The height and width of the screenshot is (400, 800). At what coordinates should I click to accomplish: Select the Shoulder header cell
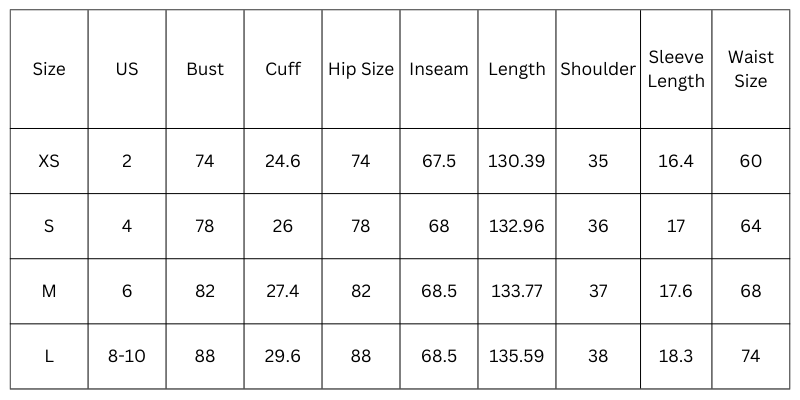click(598, 69)
